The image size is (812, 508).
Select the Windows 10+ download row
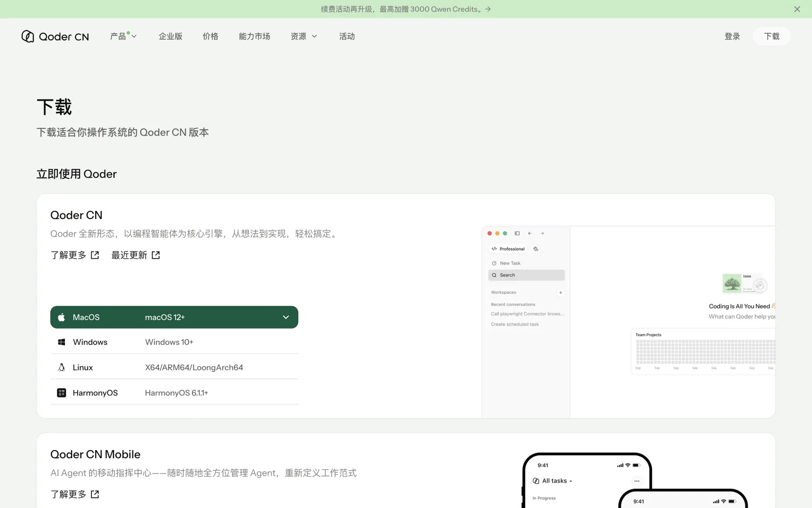(174, 342)
